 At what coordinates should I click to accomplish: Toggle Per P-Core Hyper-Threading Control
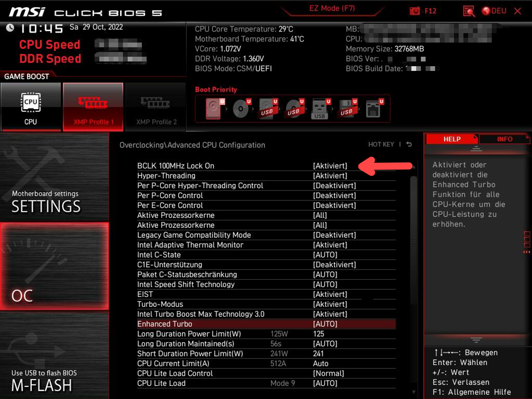click(266, 185)
